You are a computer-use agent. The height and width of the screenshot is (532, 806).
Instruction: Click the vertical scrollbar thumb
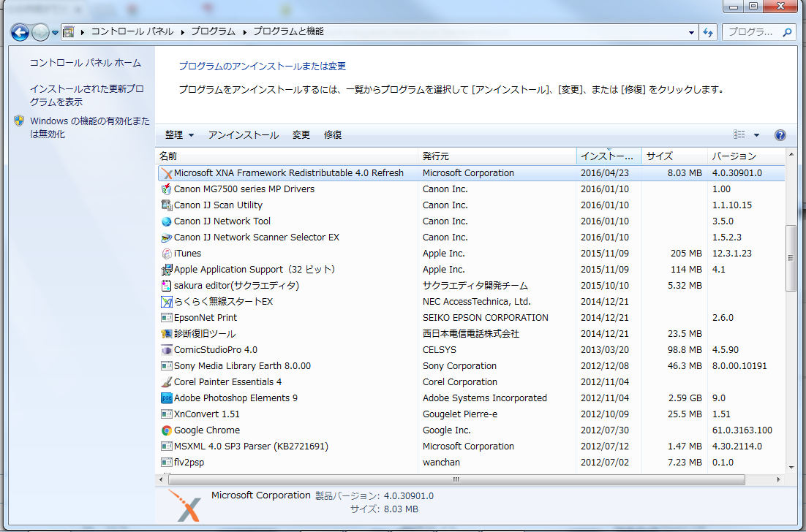point(791,258)
